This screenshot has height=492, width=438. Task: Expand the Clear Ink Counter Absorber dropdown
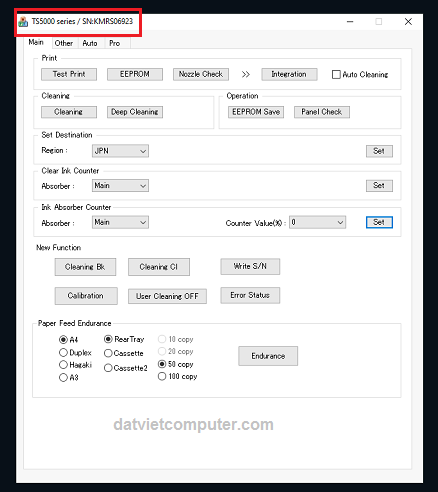(x=120, y=186)
